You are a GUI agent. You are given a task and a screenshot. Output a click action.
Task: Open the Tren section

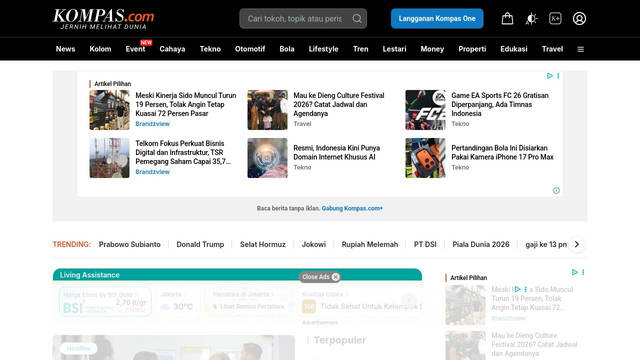tap(360, 49)
